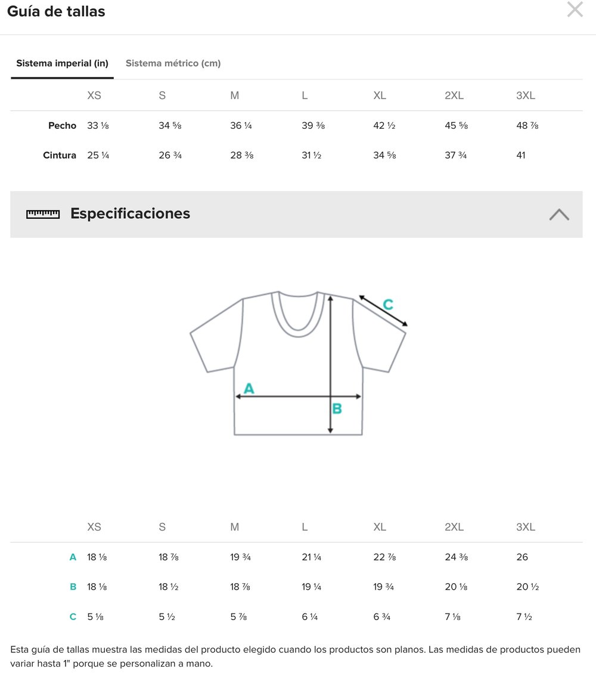Close the Guía de tallas dialog
Viewport: 596px width, 700px height.
click(575, 10)
